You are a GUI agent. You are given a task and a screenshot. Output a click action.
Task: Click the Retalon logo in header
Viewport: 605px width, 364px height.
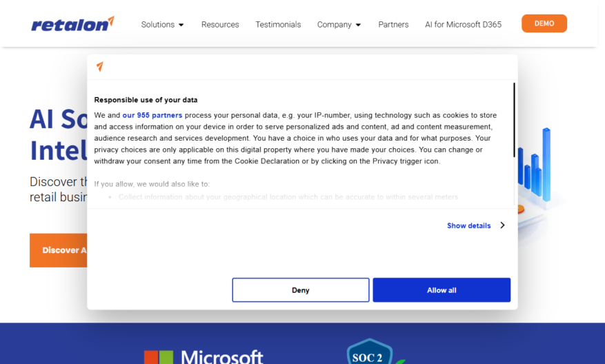pos(72,24)
